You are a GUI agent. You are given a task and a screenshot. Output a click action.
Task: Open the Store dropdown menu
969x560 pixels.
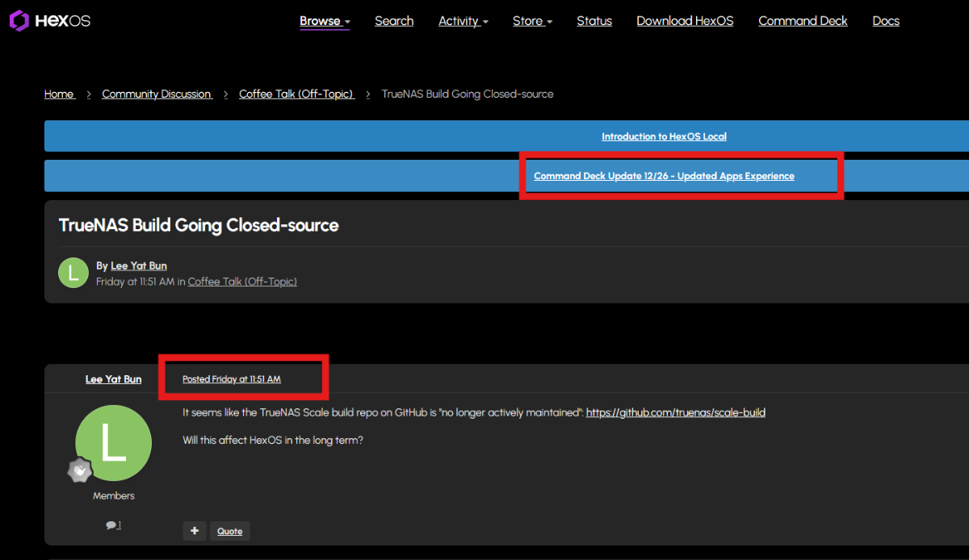[532, 21]
